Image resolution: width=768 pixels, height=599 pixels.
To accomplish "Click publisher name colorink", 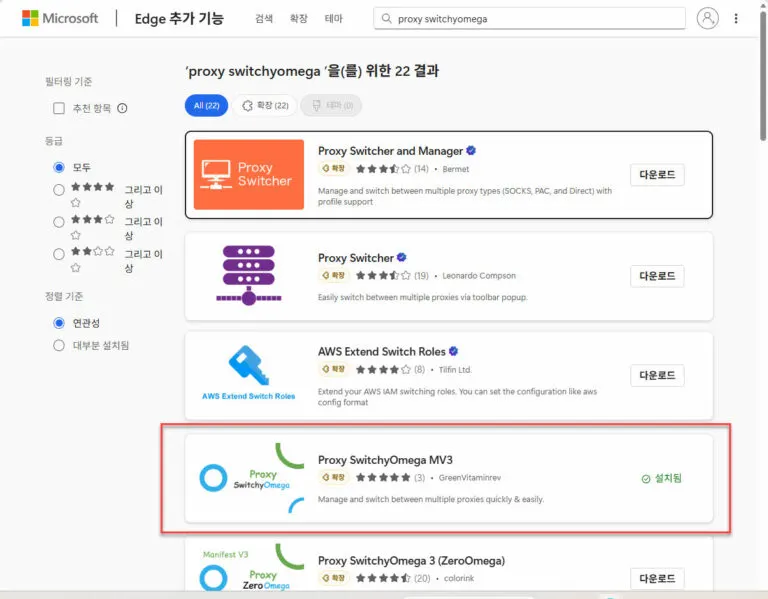I will click(459, 578).
